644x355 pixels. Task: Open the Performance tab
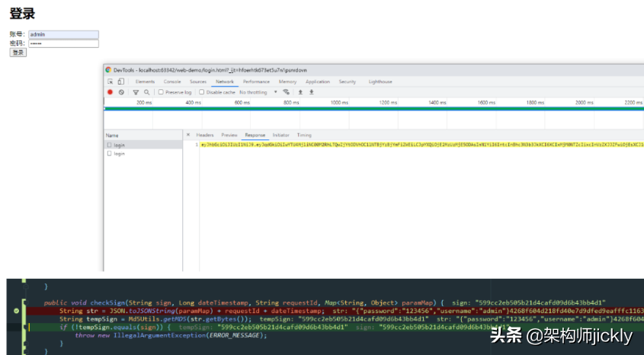256,82
